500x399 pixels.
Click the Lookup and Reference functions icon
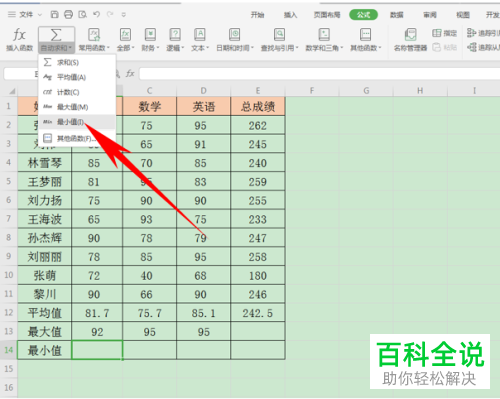coord(279,35)
